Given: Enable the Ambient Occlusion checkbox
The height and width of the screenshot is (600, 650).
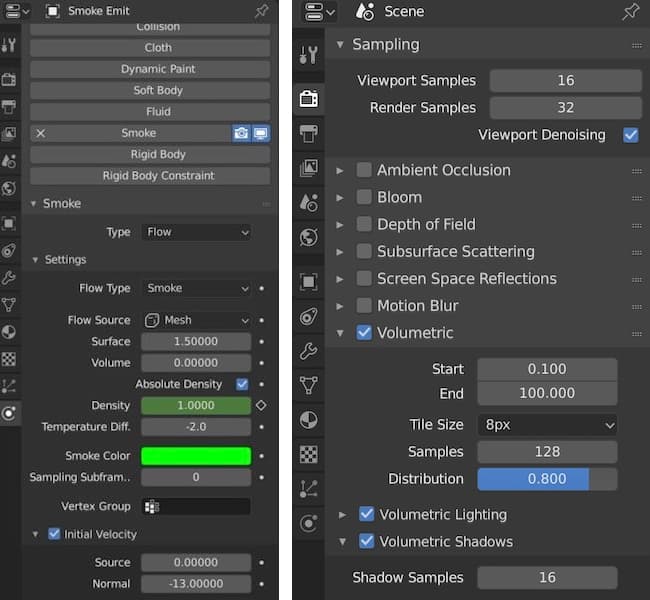Looking at the screenshot, I should point(364,170).
